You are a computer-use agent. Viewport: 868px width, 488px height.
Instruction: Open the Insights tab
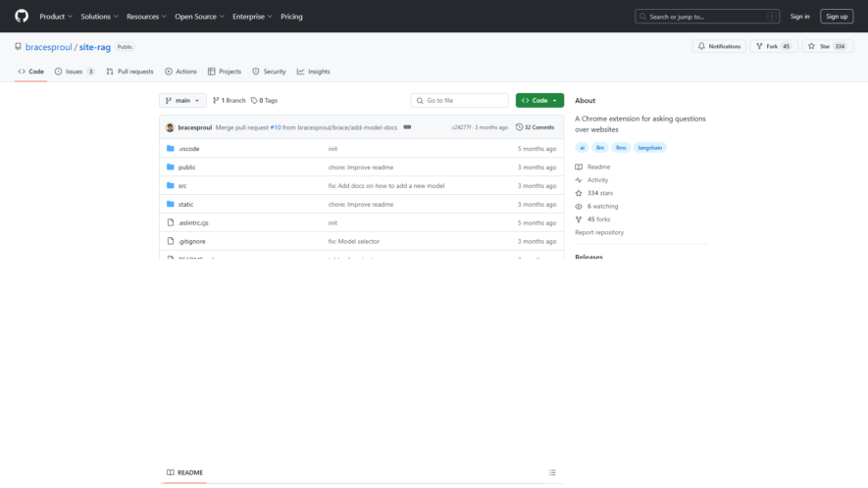pyautogui.click(x=313, y=72)
